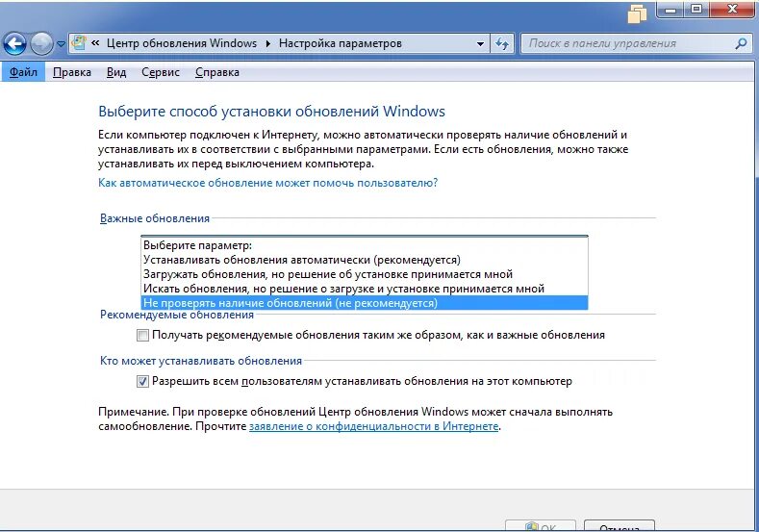The image size is (759, 532).
Task: Select the Центр обновления Windows breadcrumb
Action: 182,43
